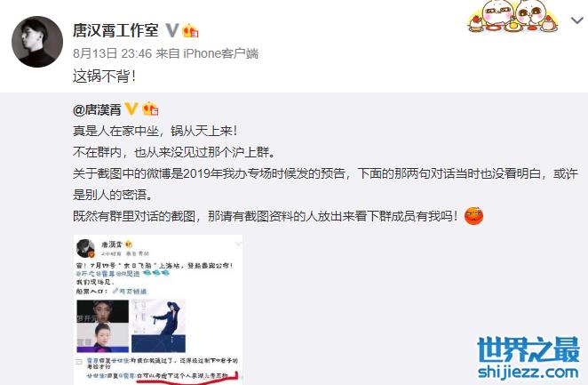Click the iPhone客户端 source link
This screenshot has height=385, width=588.
tap(220, 53)
